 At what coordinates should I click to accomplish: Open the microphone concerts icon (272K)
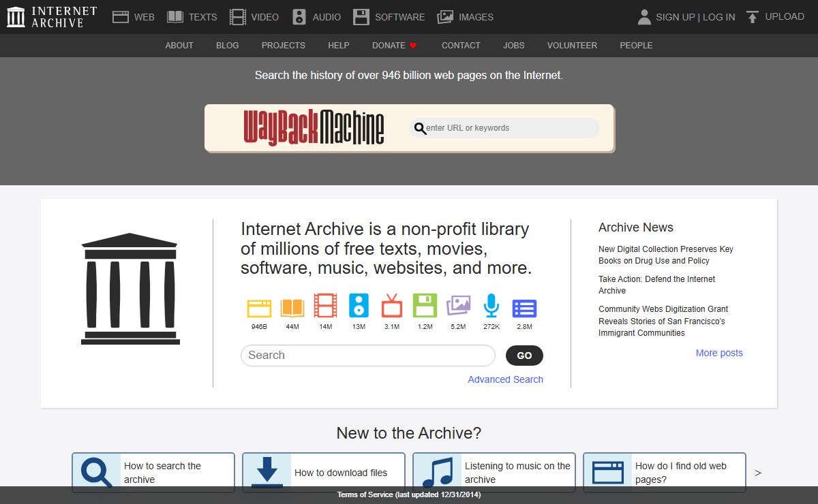(491, 306)
